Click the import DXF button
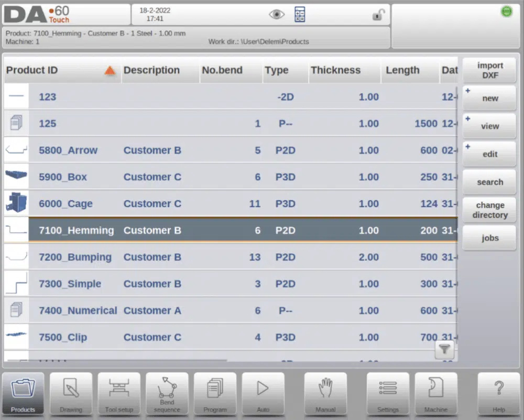 (489, 70)
